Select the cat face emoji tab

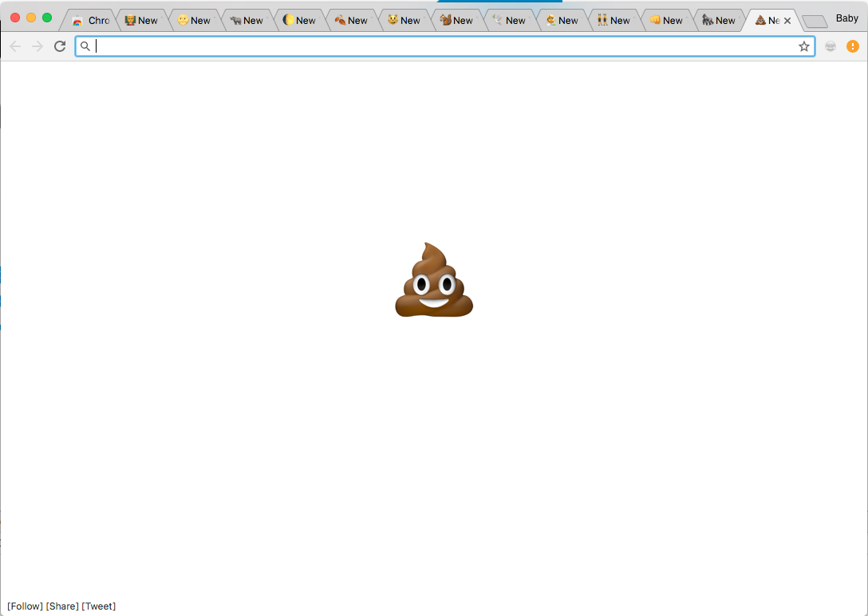pos(403,20)
